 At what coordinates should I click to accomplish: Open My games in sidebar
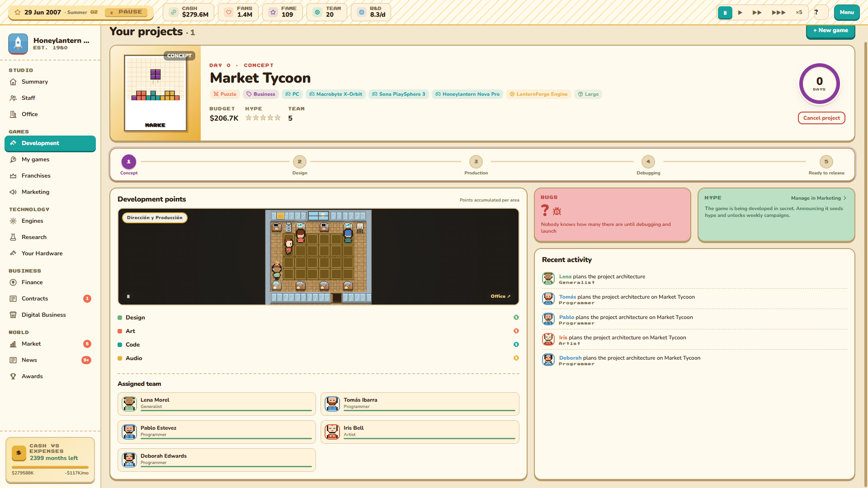(x=50, y=160)
